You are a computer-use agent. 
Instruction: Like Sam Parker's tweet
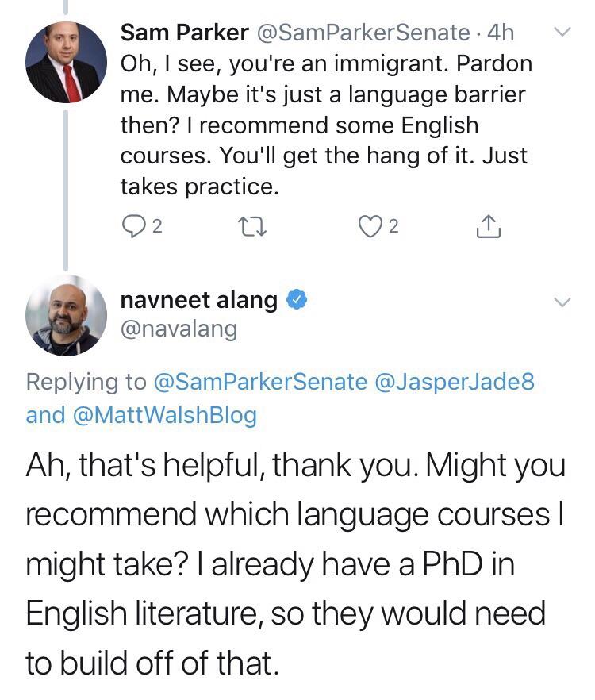click(x=370, y=226)
